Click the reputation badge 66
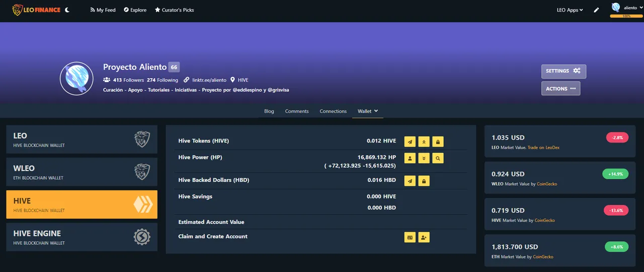This screenshot has width=644, height=272. 174,67
